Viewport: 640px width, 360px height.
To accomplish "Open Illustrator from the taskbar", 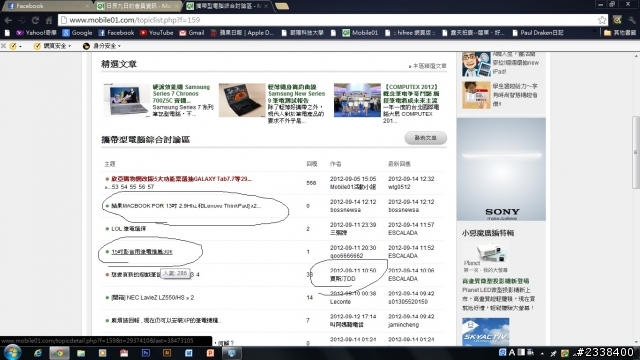I will pos(167,353).
